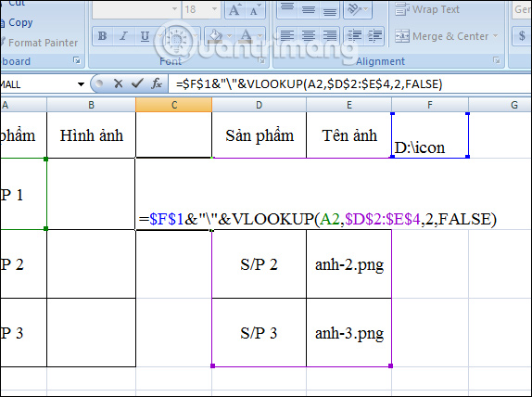Open the font name dropdown
532x397 pixels.
[175, 9]
